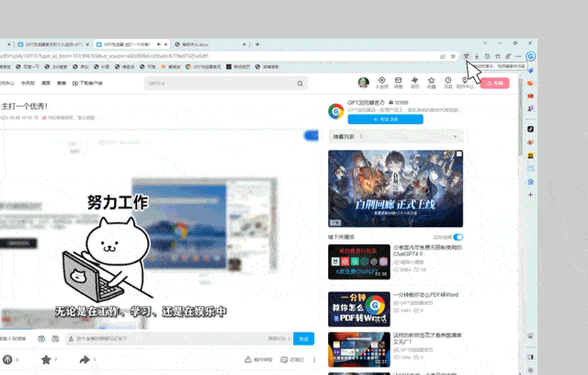
Task: Click the share arrow icon below video
Action: point(84,359)
